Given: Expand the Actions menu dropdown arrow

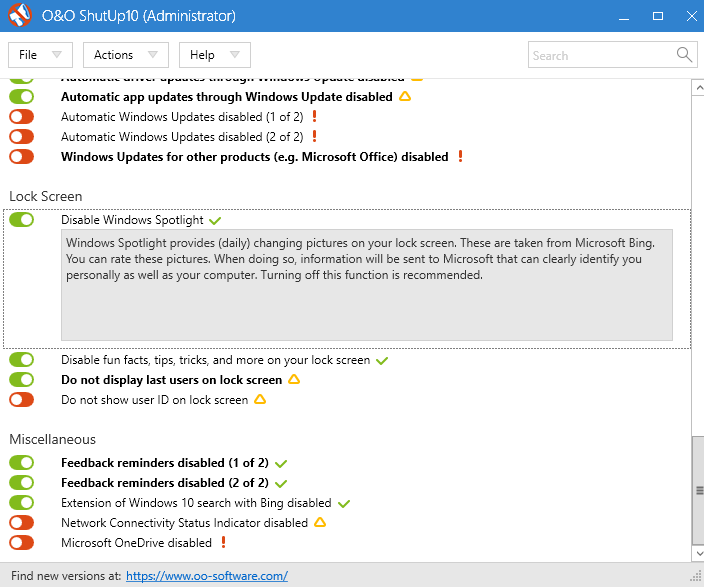Looking at the screenshot, I should 153,54.
